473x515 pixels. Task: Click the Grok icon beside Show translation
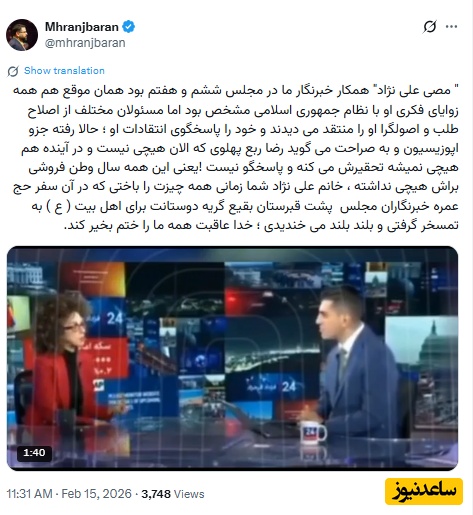click(x=13, y=71)
